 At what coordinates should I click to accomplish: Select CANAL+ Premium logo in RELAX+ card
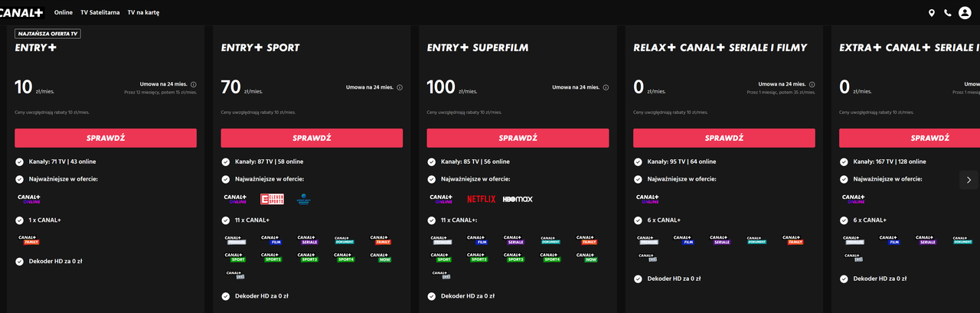tap(648, 240)
